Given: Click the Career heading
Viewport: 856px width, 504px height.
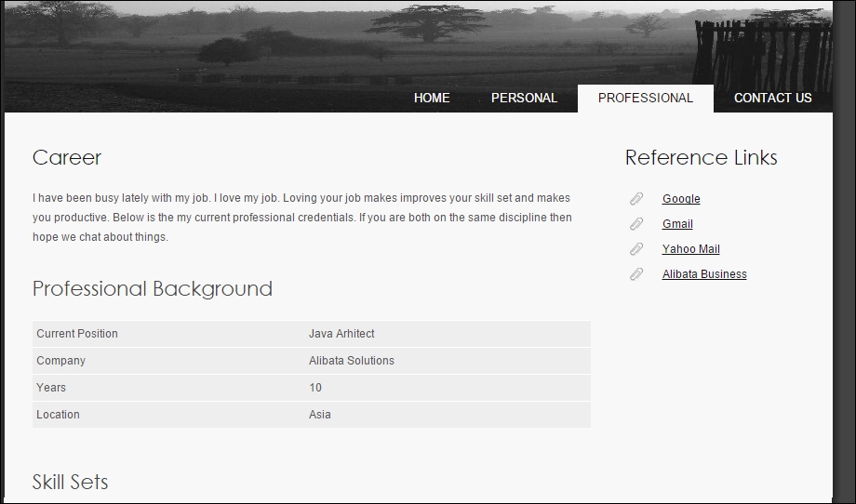Looking at the screenshot, I should coord(67,158).
